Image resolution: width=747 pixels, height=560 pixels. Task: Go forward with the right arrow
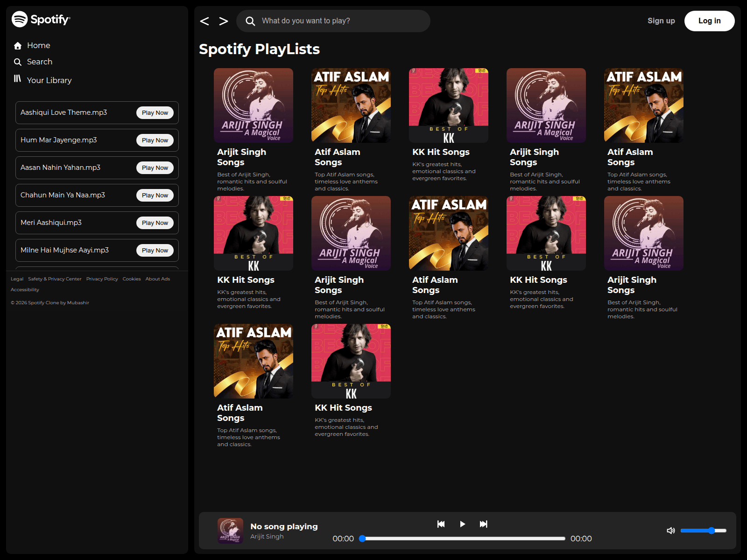224,21
